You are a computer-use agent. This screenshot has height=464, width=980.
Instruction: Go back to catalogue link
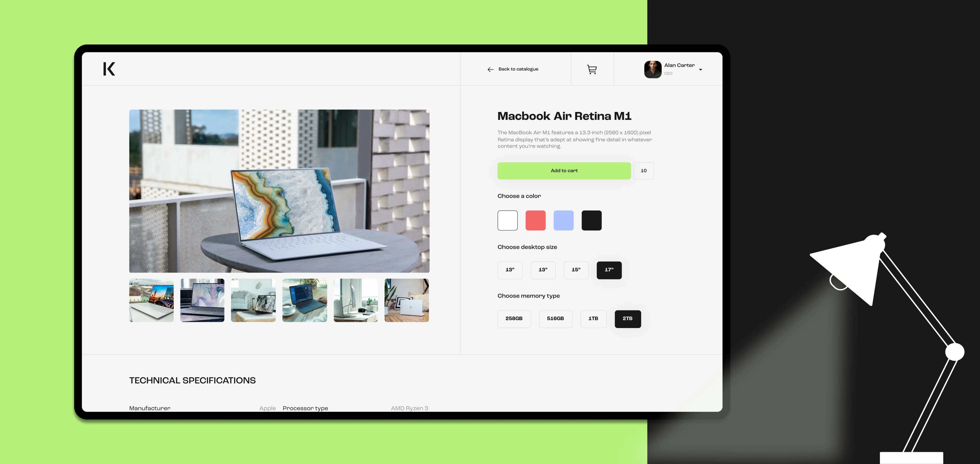click(x=518, y=69)
